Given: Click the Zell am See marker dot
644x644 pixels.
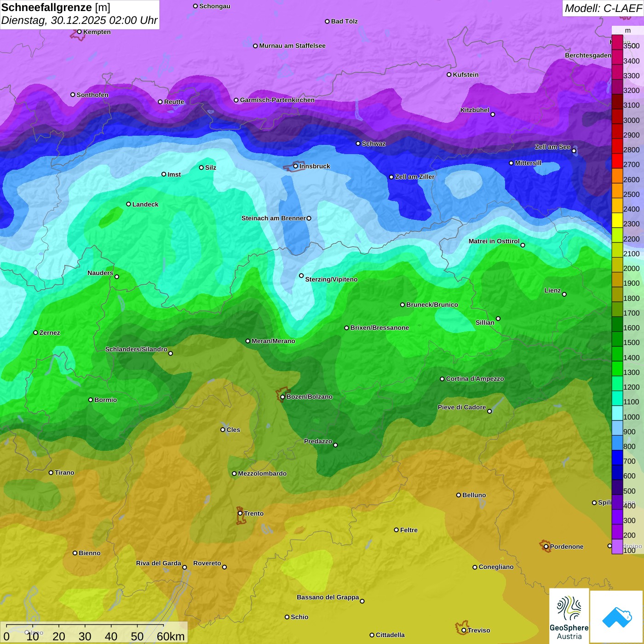Looking at the screenshot, I should coord(574,151).
